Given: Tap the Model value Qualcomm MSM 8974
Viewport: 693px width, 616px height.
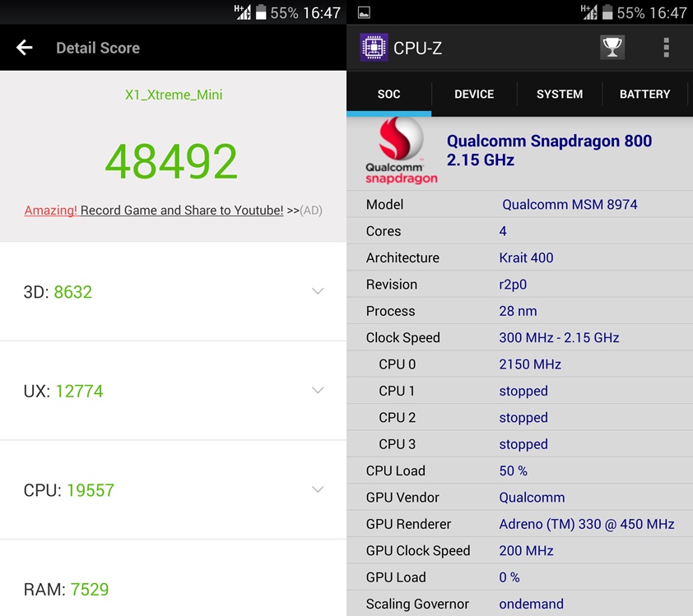Looking at the screenshot, I should pyautogui.click(x=570, y=205).
